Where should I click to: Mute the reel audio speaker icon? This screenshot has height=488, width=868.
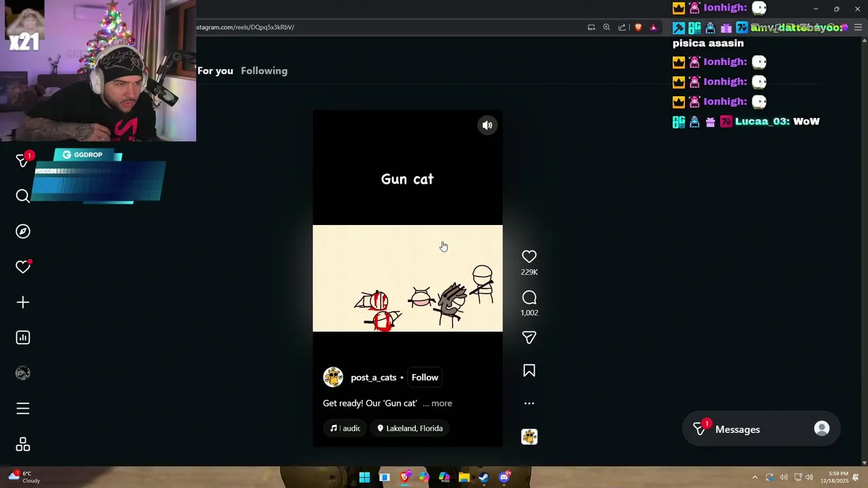487,125
